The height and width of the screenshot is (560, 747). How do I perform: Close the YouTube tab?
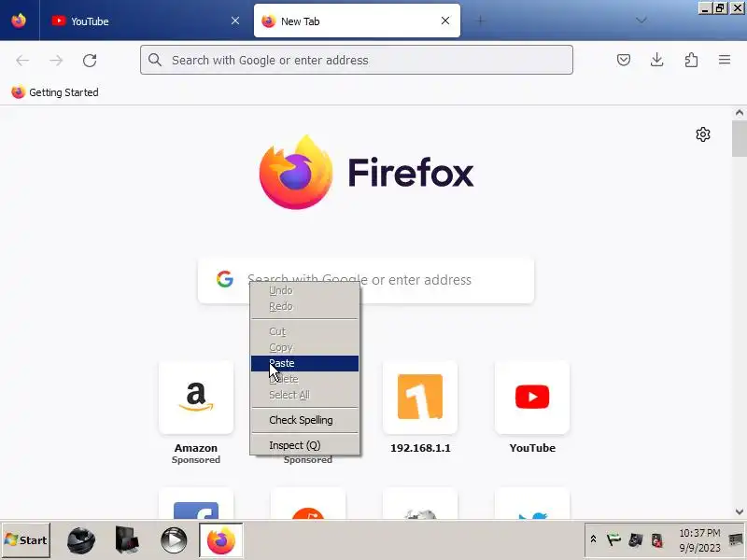click(x=235, y=21)
